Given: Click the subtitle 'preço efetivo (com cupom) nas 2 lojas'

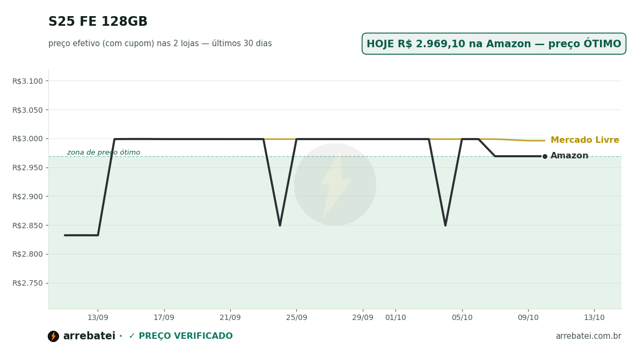Looking at the screenshot, I should [x=123, y=43].
